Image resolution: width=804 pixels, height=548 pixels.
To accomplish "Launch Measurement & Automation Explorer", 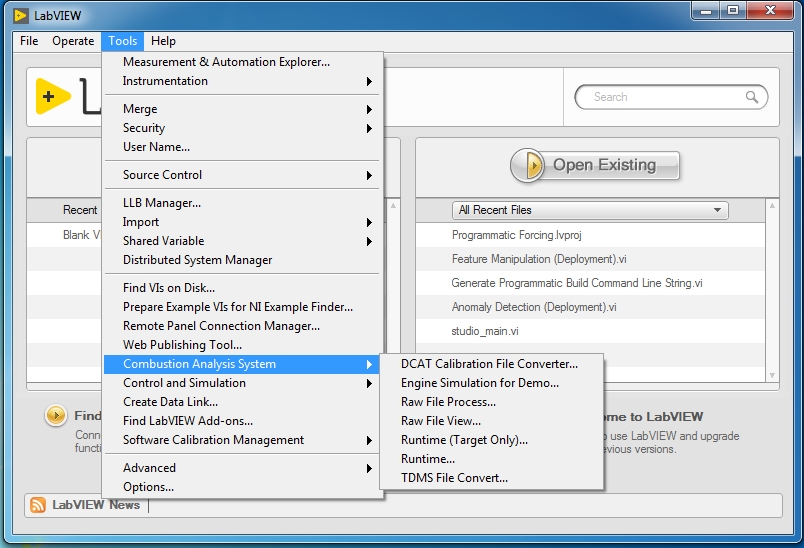I will pyautogui.click(x=242, y=62).
